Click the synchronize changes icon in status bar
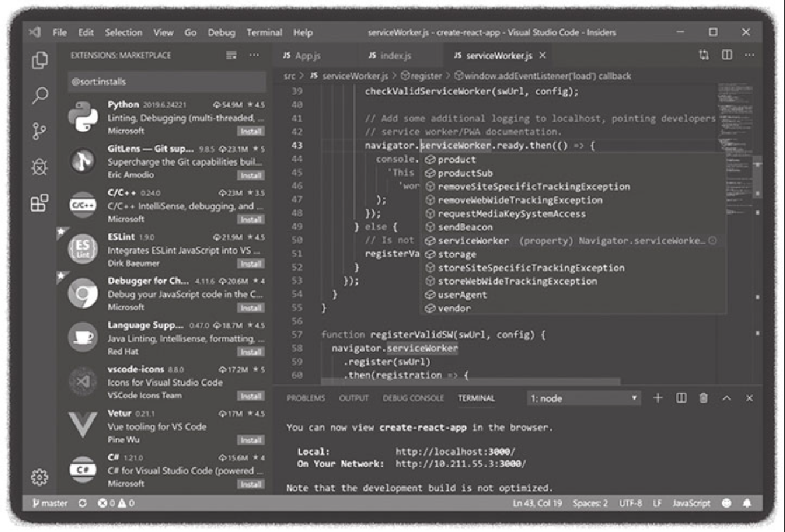This screenshot has height=532, width=785. pos(82,503)
